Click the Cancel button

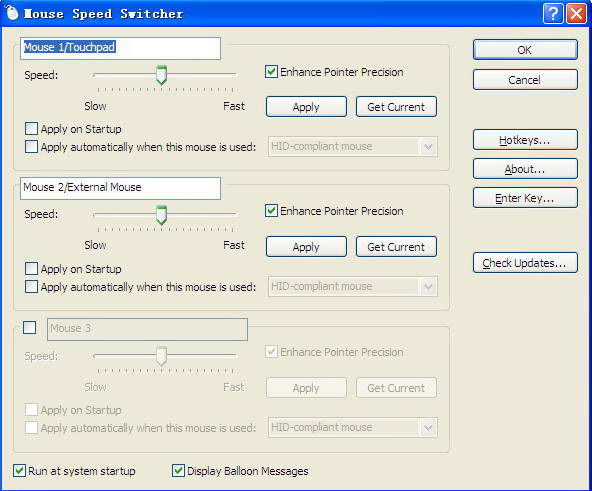point(525,80)
